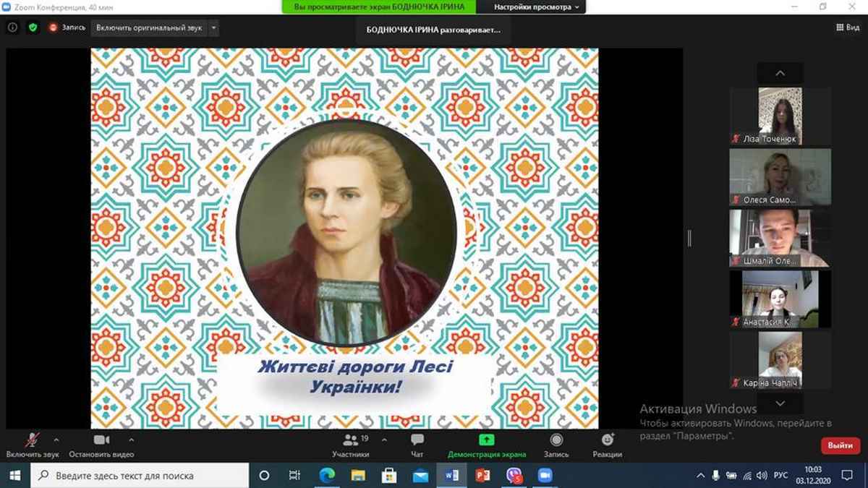Open the Reactions menu
Screen dimensions: 868x488
608,440
